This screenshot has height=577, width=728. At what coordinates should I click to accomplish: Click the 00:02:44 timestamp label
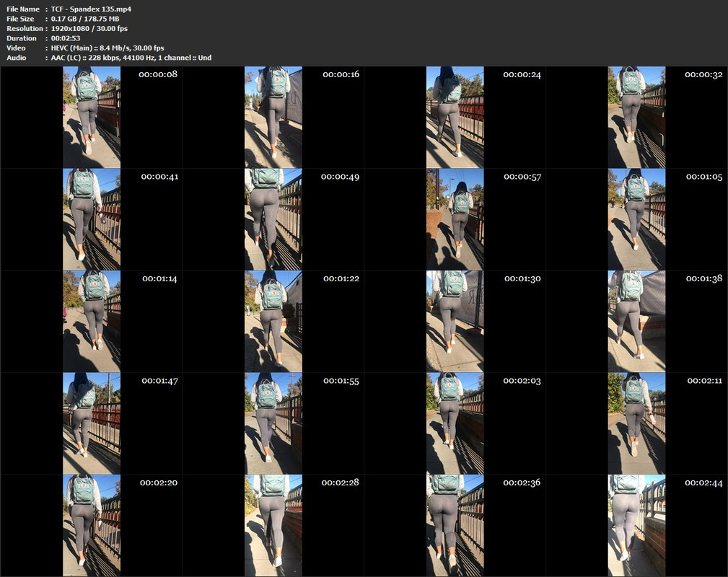[x=703, y=483]
